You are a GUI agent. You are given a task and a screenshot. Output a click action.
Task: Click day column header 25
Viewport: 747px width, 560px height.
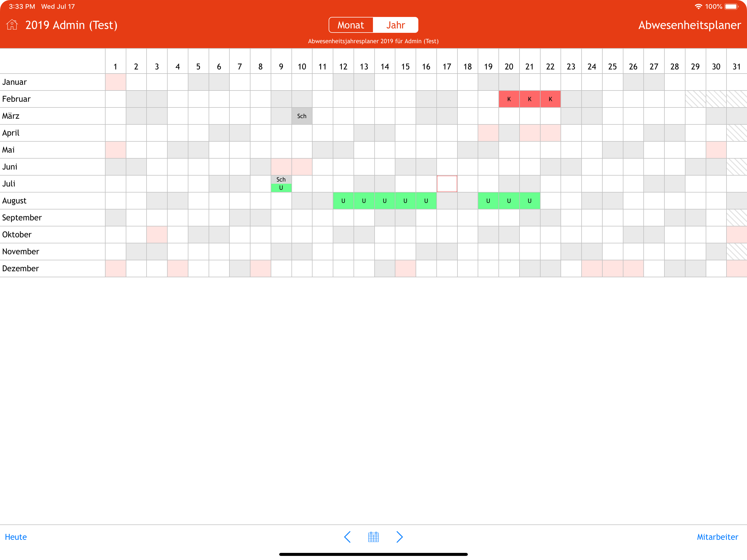point(612,66)
